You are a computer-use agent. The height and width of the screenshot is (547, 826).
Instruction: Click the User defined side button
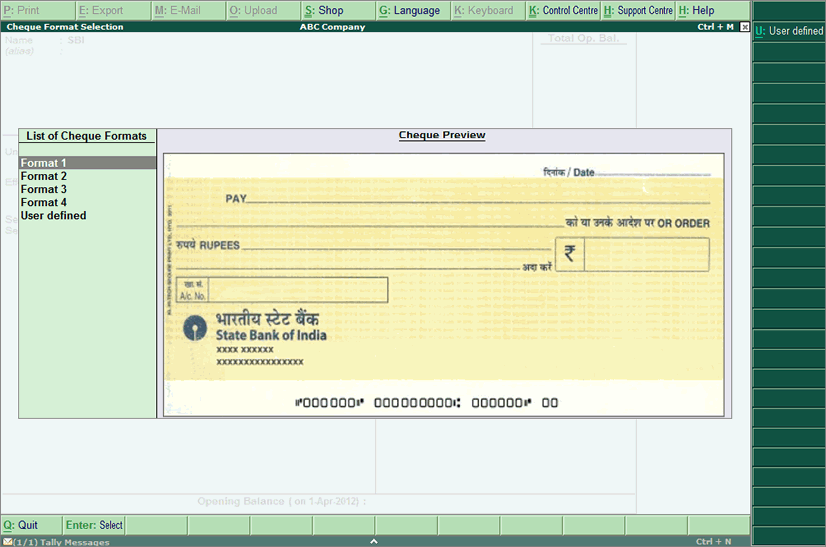coord(789,31)
